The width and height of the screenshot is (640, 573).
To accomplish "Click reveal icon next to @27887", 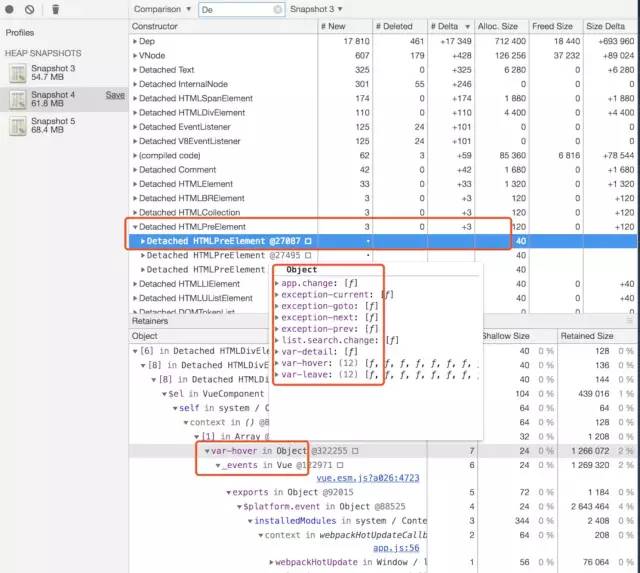I will pos(308,241).
